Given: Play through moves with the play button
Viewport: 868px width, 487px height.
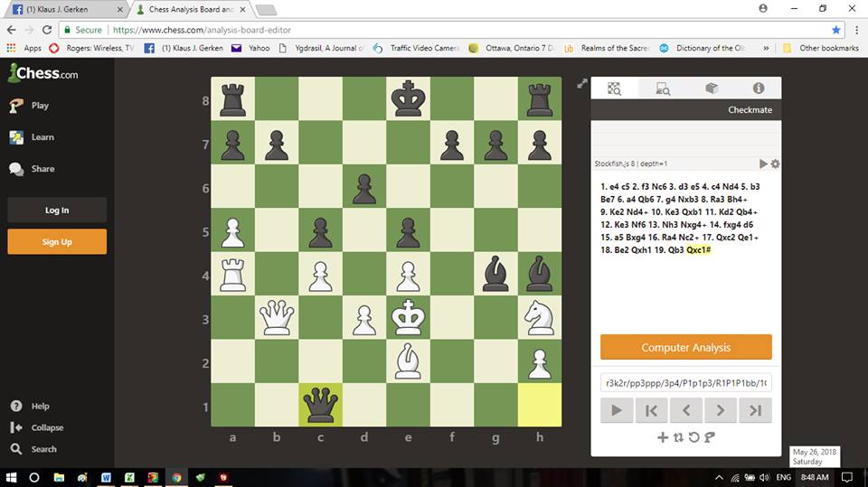Looking at the screenshot, I should [617, 410].
